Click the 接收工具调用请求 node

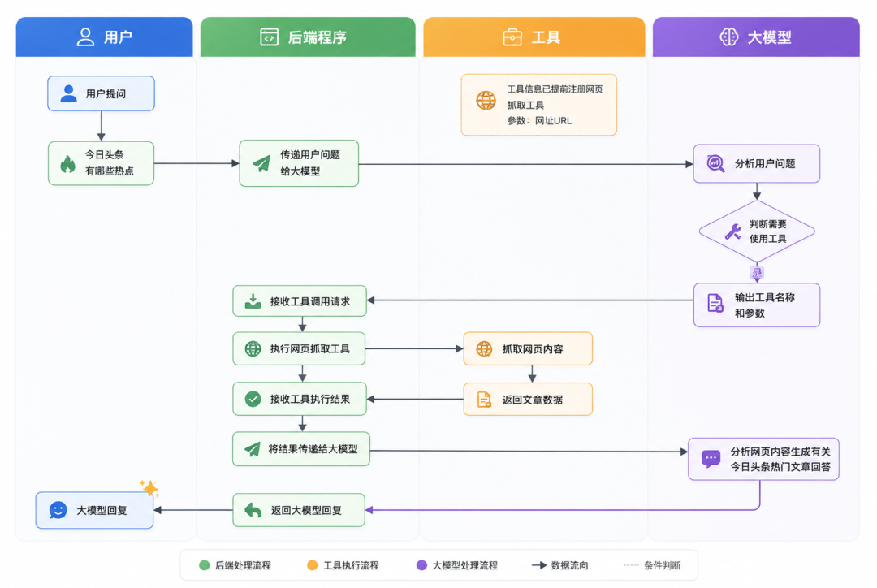coord(299,301)
